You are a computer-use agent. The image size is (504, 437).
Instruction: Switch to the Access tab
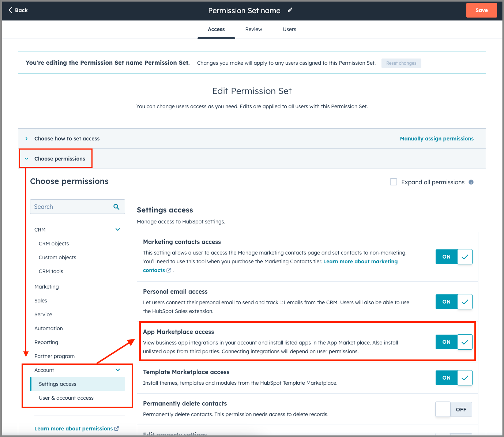(x=216, y=29)
